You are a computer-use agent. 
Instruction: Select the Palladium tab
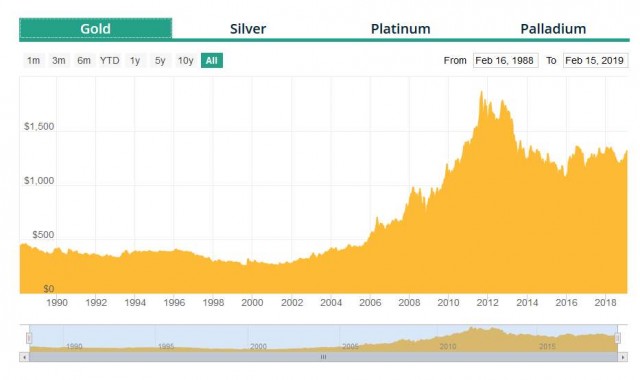553,29
